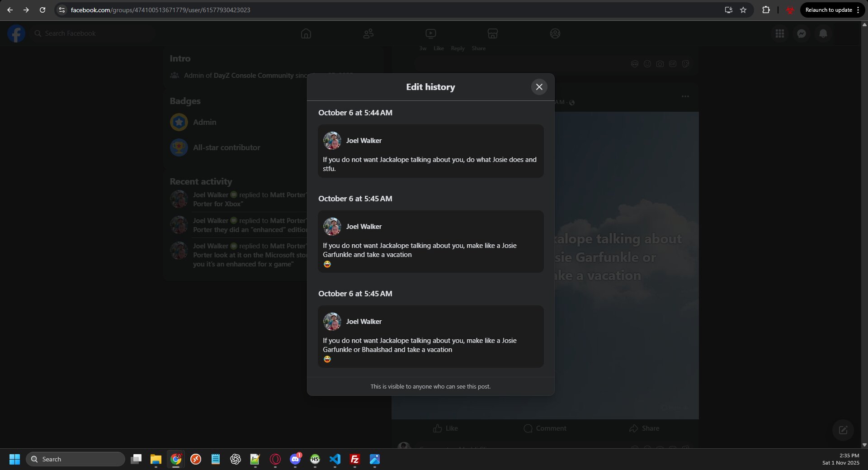Click the Share link next to Reply
This screenshot has width=868, height=470.
(x=479, y=48)
